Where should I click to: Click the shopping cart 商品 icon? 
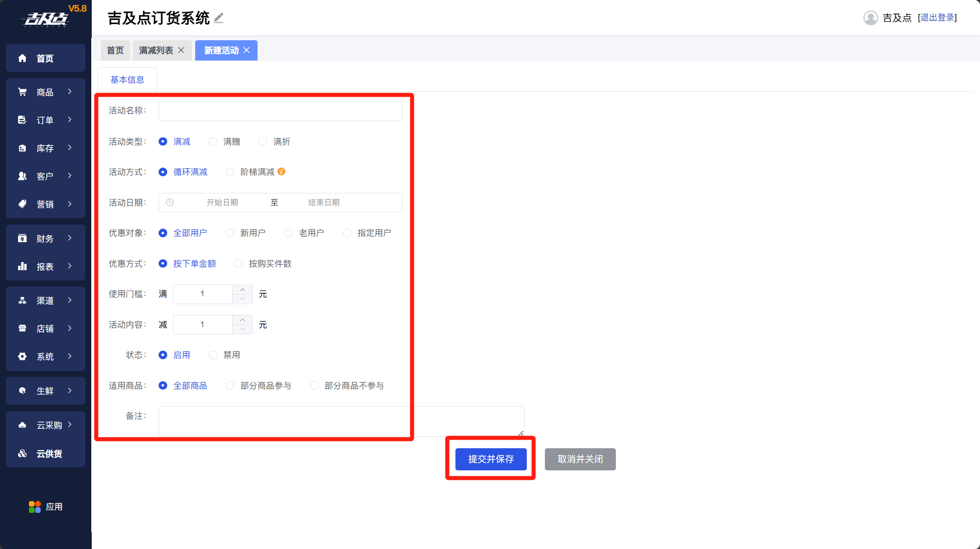click(22, 92)
